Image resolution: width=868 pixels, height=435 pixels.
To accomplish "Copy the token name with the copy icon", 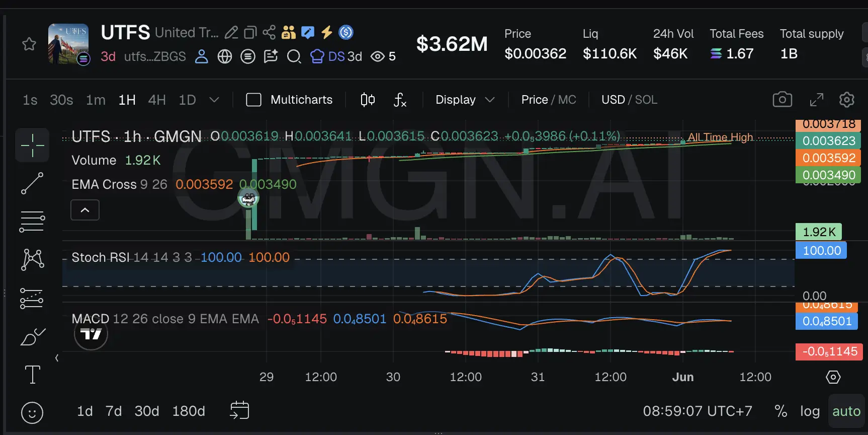I will pos(250,33).
